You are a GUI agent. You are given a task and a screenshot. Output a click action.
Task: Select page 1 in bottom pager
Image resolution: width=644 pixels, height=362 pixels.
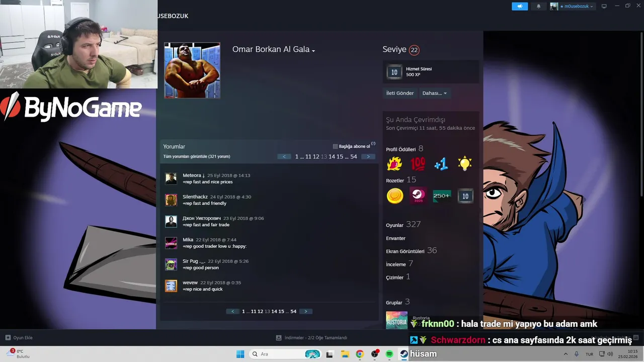click(244, 312)
